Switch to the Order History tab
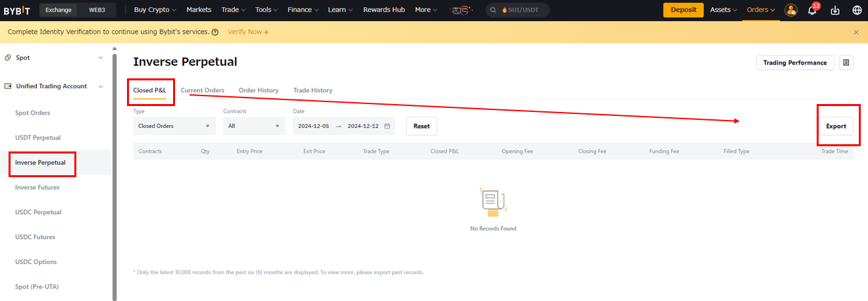This screenshot has height=301, width=868. point(259,90)
